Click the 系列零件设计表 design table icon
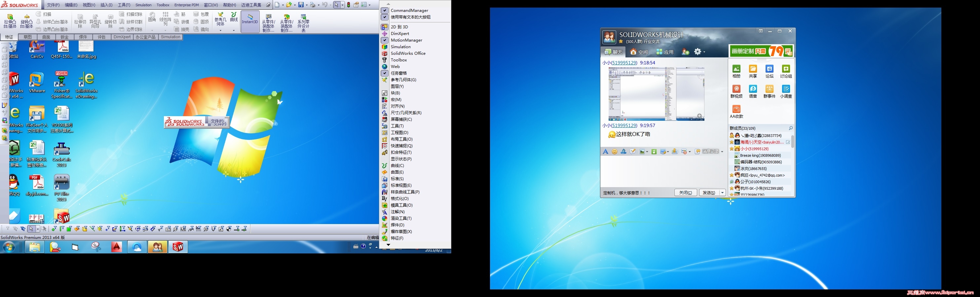980x297 pixels. pyautogui.click(x=303, y=23)
